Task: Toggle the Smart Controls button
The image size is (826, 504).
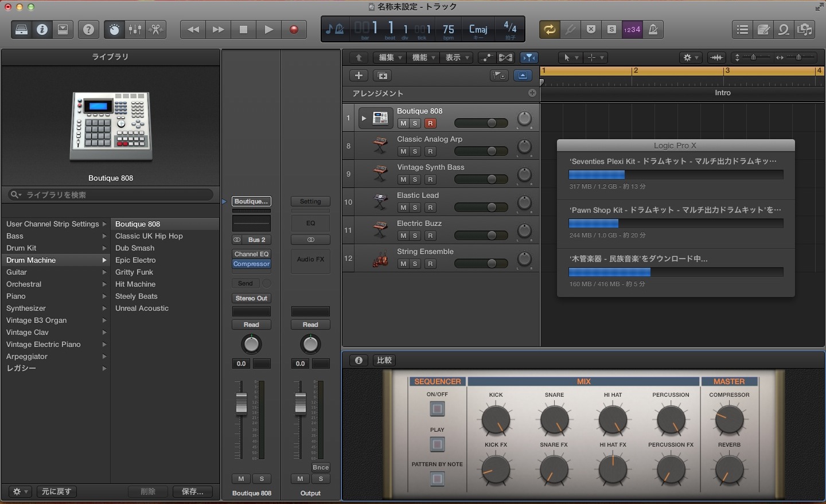Action: (114, 30)
